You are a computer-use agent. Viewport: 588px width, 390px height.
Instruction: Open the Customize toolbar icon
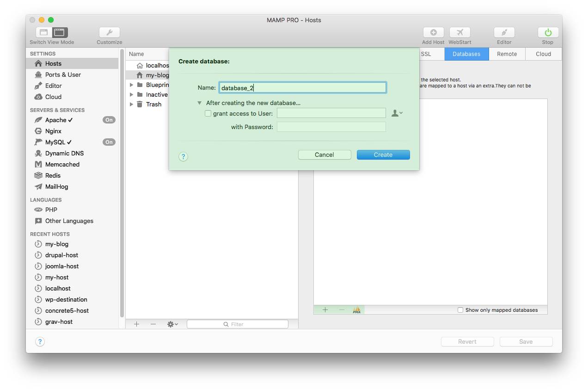click(109, 32)
